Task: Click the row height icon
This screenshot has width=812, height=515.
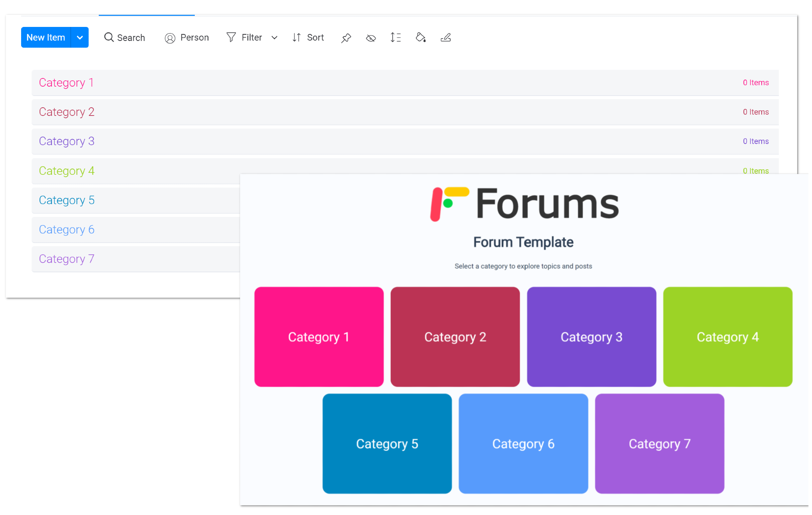Action: click(x=395, y=37)
